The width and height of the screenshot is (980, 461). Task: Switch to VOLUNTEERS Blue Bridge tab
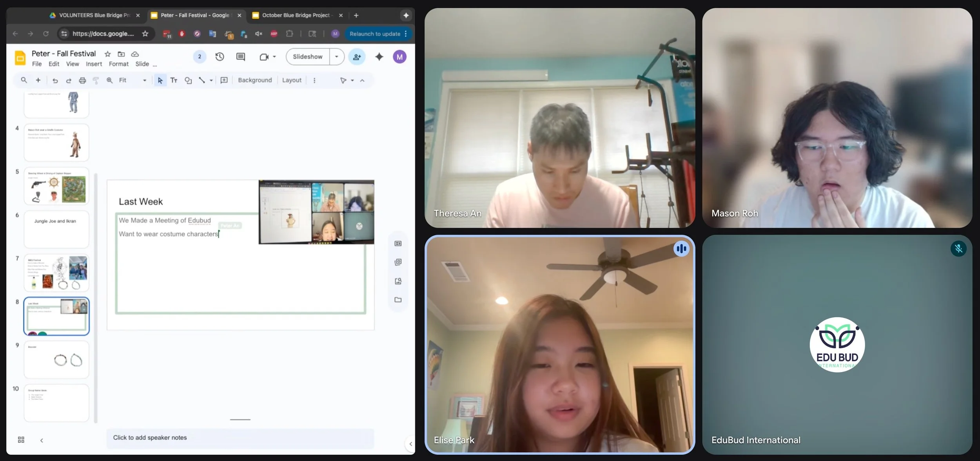(94, 15)
